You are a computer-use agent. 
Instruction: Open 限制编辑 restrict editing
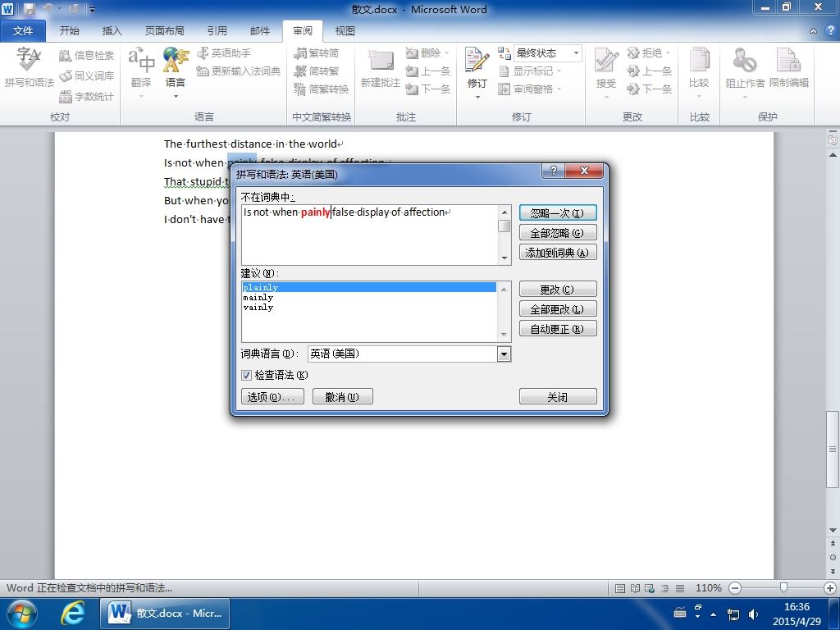pos(788,68)
